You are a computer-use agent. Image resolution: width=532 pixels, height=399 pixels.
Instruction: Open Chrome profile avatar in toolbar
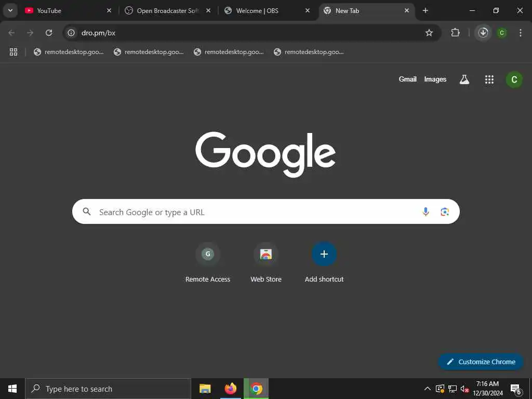pos(502,33)
